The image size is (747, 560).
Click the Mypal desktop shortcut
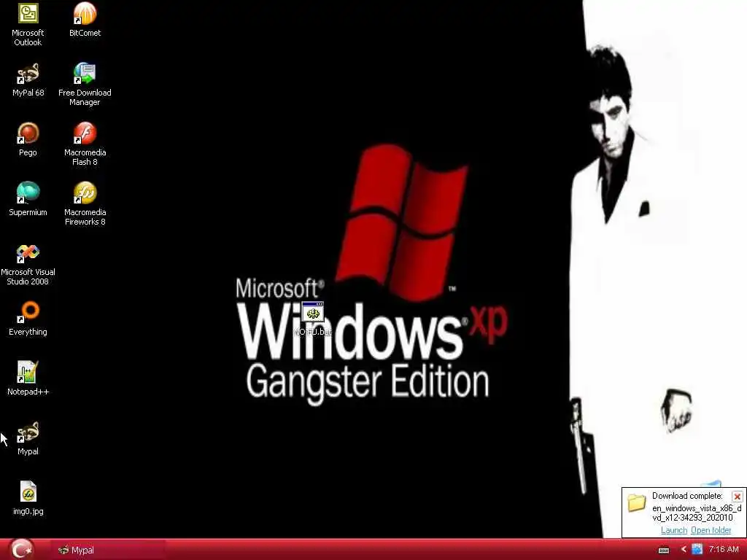28,438
